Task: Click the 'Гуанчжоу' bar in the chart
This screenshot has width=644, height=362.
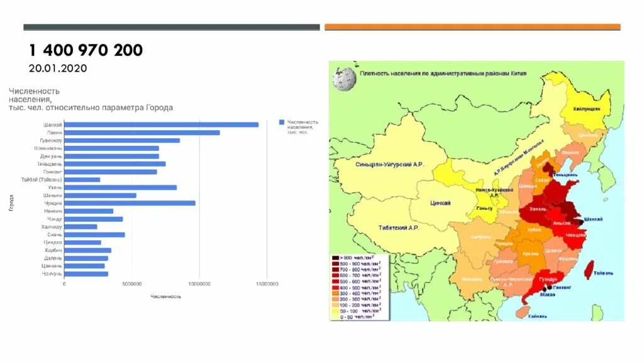Action: point(122,140)
